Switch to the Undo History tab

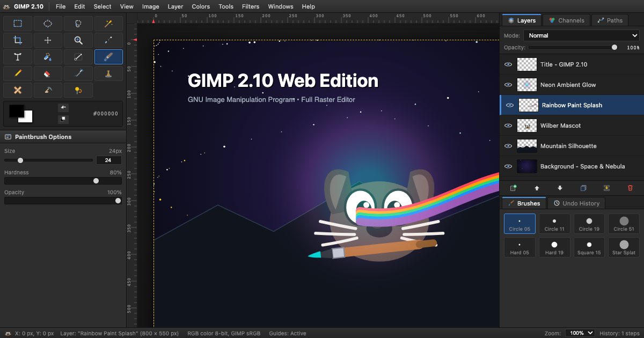(x=576, y=203)
